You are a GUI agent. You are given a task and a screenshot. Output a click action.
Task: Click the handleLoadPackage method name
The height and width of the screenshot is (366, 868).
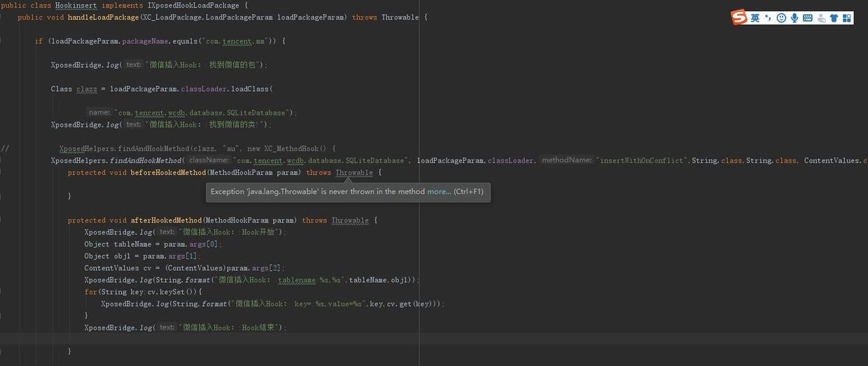(x=102, y=17)
